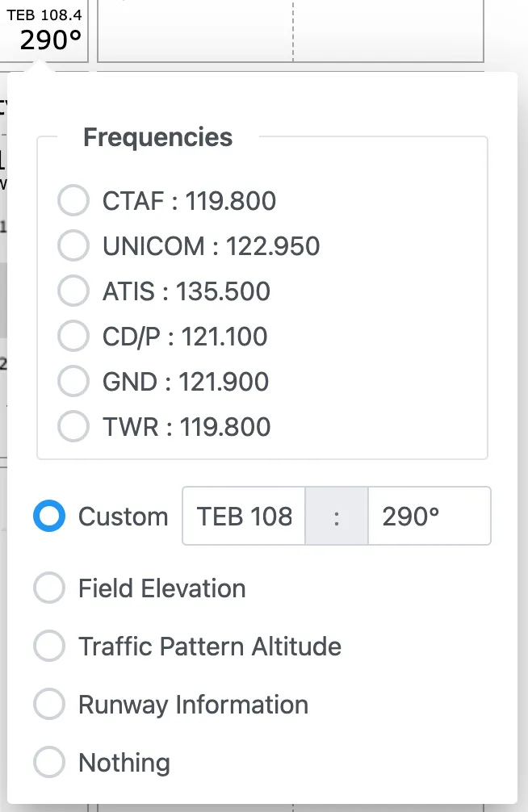Select the Runway Information radio button

(x=49, y=705)
